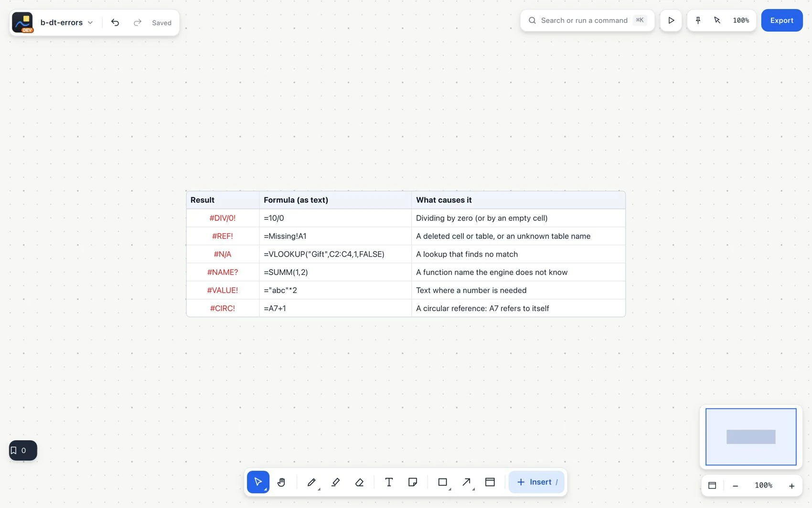Screen dimensions: 812x508
Task: Choose the Rectangle shape tool
Action: 443,482
